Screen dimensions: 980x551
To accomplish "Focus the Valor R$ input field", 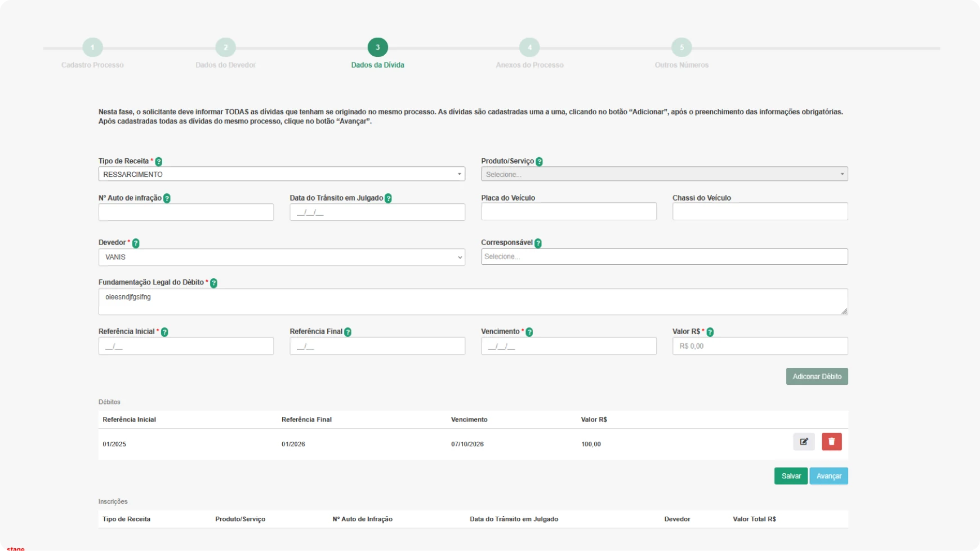I will coord(760,346).
